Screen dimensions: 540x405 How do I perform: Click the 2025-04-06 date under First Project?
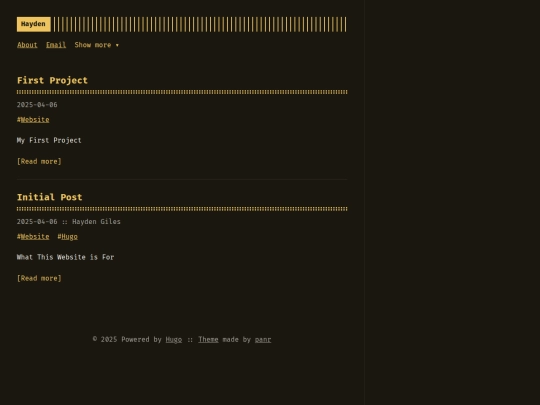[x=37, y=105]
